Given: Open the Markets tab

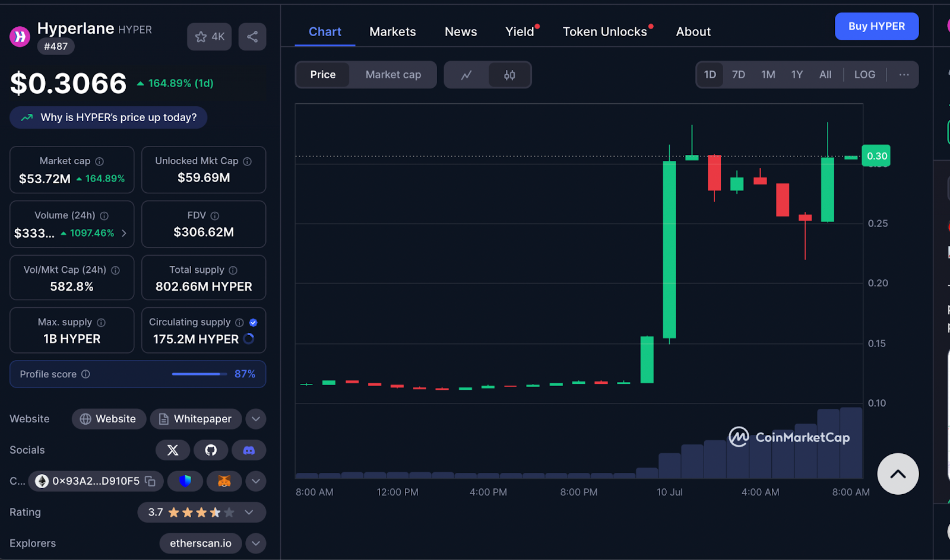Looking at the screenshot, I should 392,32.
